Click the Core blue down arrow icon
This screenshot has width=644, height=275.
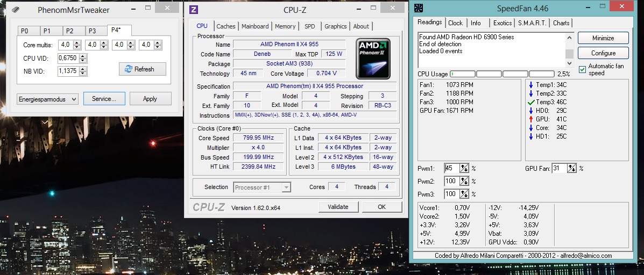[x=531, y=128]
